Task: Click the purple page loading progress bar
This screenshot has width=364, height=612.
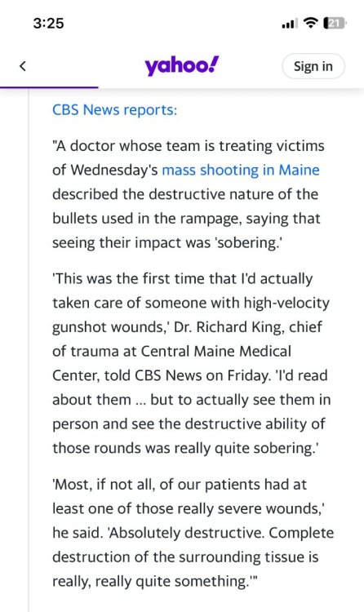Action: coord(49,87)
